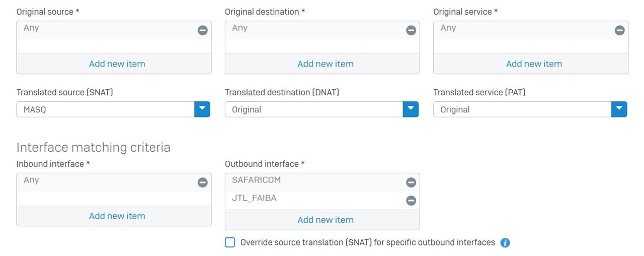Expand Translated source (SNAT) dropdown arrow

[202, 109]
